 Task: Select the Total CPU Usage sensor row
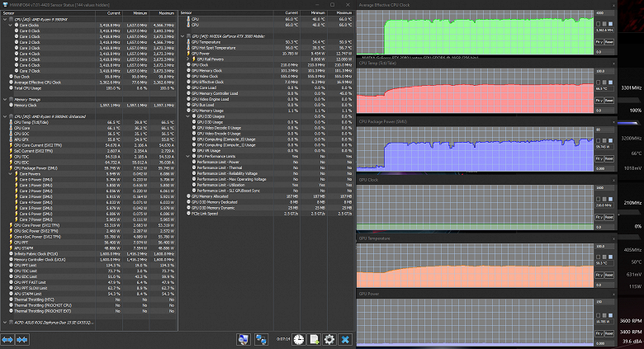point(33,87)
